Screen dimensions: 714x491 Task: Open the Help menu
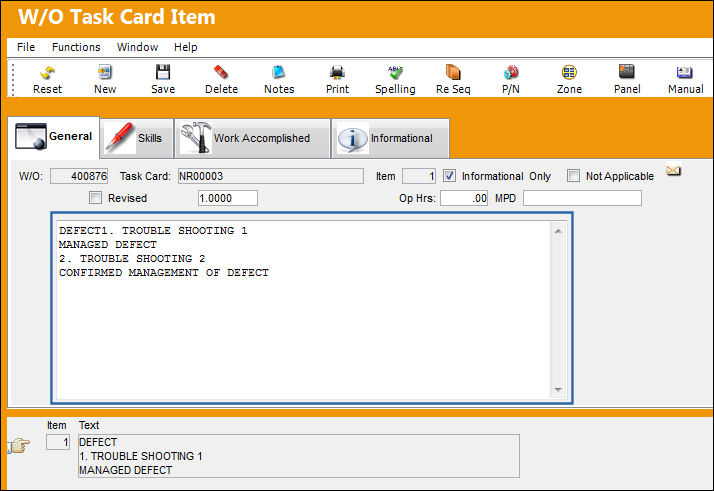coord(185,47)
